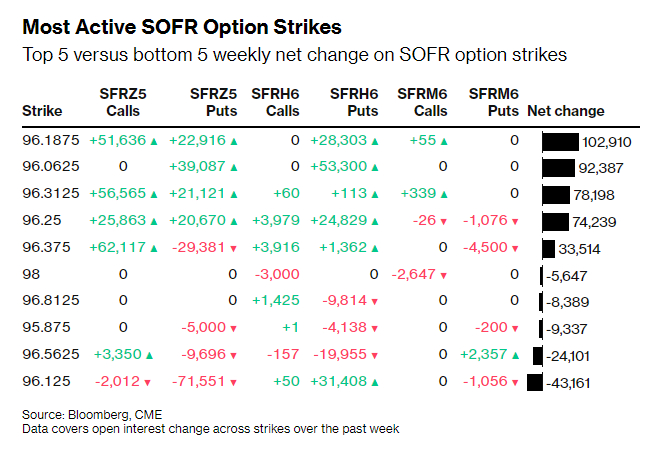Select the 96.5625 strike row label
This screenshot has width=659, height=450.
tap(50, 355)
